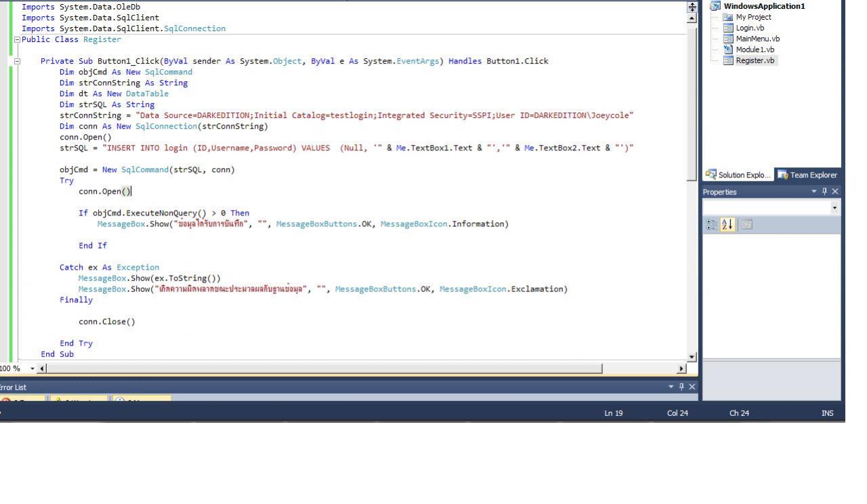Click 'Imports System.Data.OleDb' line
867x504 pixels.
[x=81, y=7]
